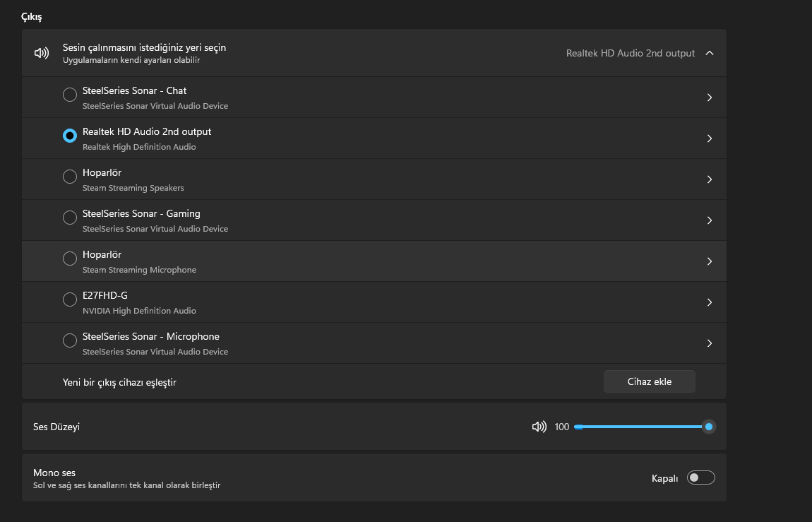Click the "Mono ses" label
Viewport: 812px width, 522px height.
[x=54, y=473]
